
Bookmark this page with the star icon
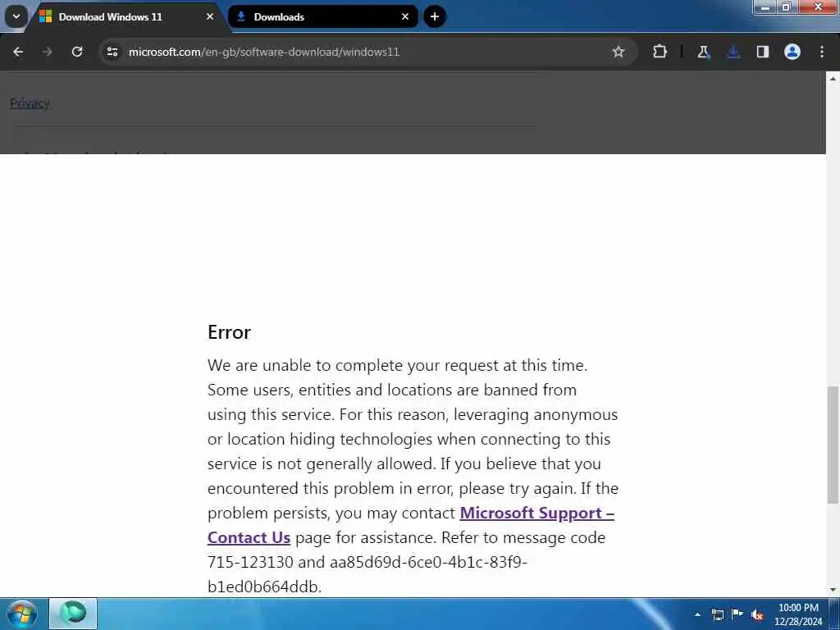coord(619,52)
